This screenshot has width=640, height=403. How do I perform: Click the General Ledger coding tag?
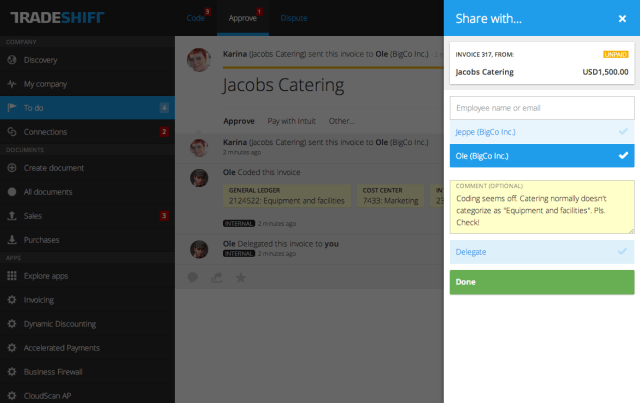[x=287, y=196]
